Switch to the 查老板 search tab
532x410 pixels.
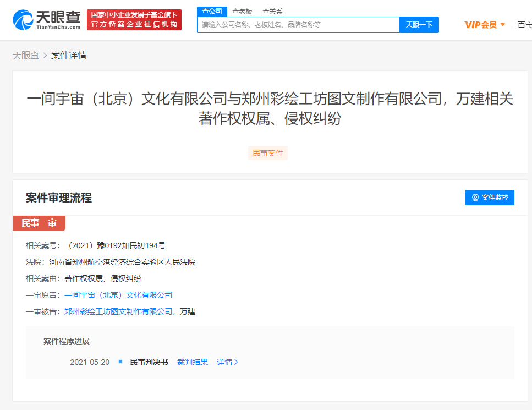242,12
